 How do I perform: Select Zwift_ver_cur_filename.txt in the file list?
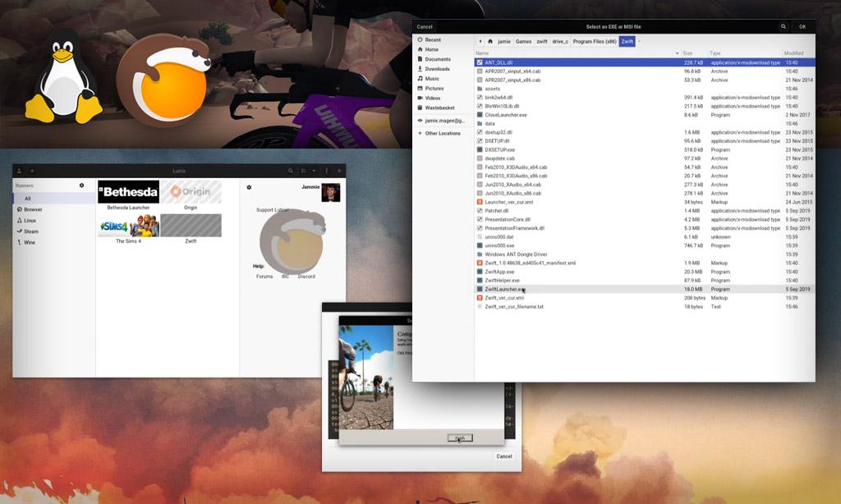pos(645,307)
